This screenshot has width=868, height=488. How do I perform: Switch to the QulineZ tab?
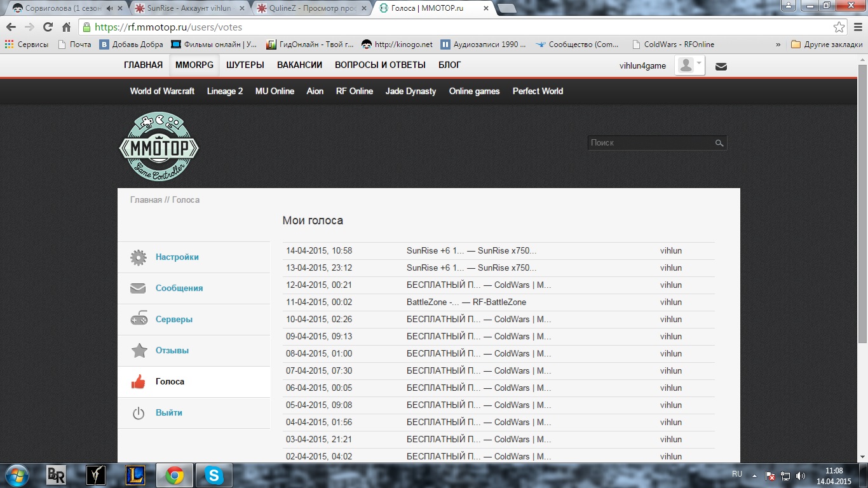click(311, 8)
